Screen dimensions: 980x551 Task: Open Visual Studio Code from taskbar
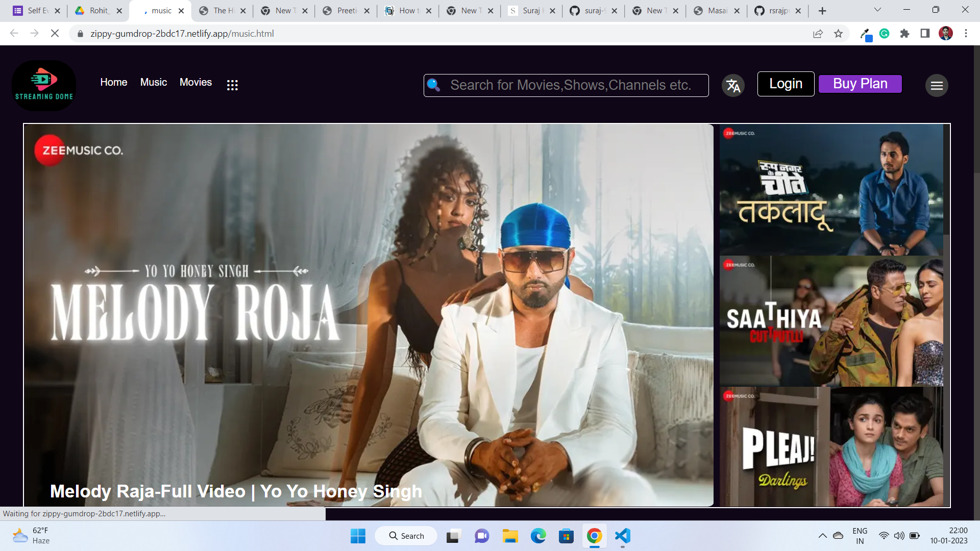(x=623, y=536)
